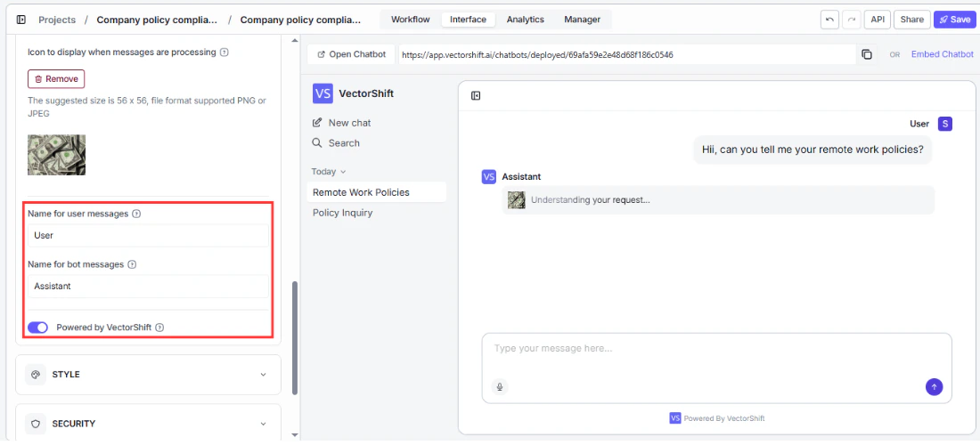
Task: Click the Assistant VS avatar icon
Action: (489, 176)
